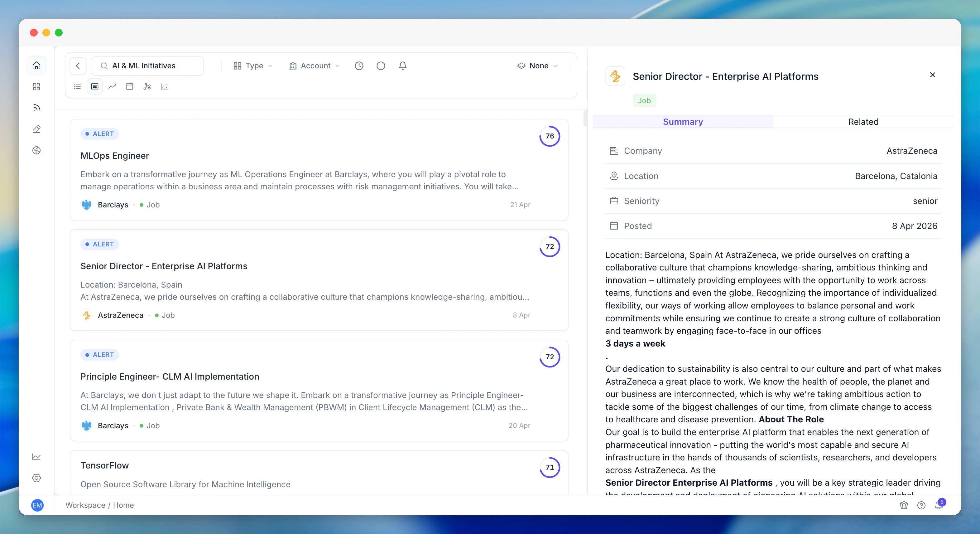Click the AstraZeneca logo on list card

tap(87, 315)
